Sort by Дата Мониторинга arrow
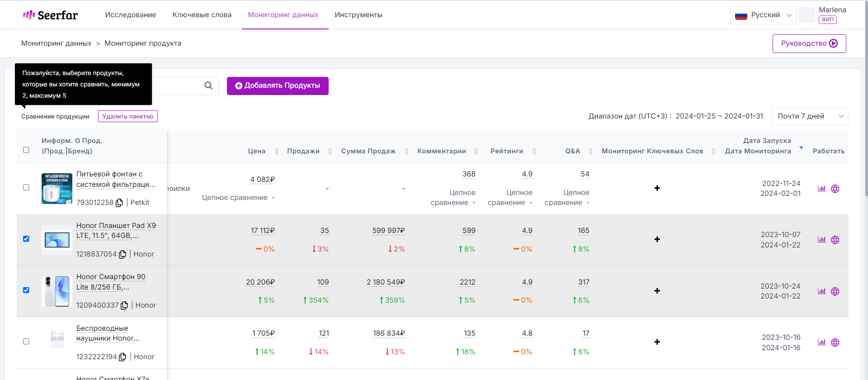The width and height of the screenshot is (868, 380). (802, 148)
